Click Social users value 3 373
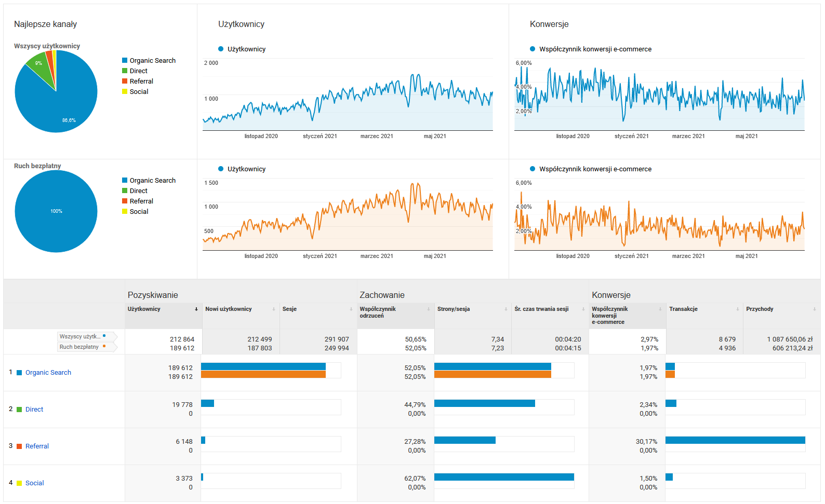Viewport: 825px width, 504px height. [x=184, y=479]
